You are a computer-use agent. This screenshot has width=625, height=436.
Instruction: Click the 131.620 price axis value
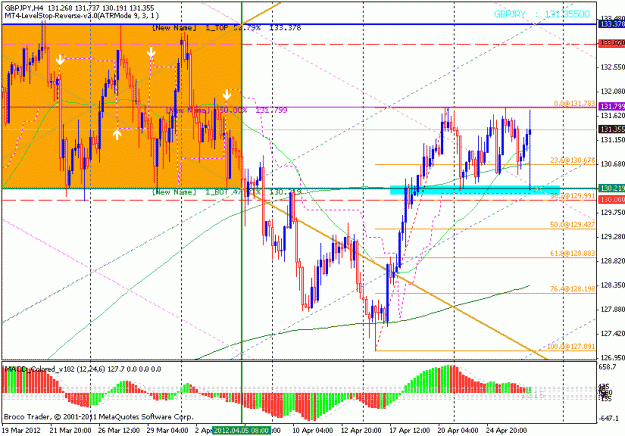click(612, 116)
